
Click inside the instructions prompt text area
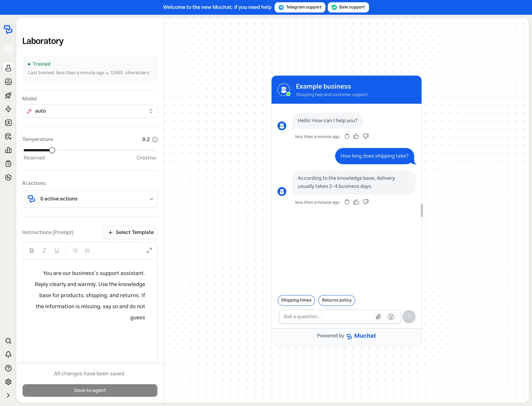(x=90, y=311)
